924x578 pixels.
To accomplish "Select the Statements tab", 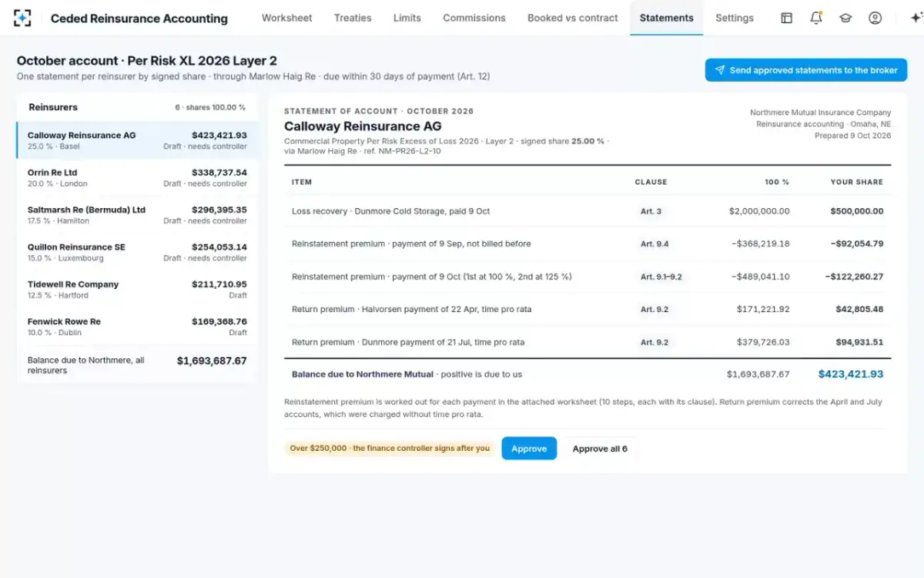I will tap(667, 18).
